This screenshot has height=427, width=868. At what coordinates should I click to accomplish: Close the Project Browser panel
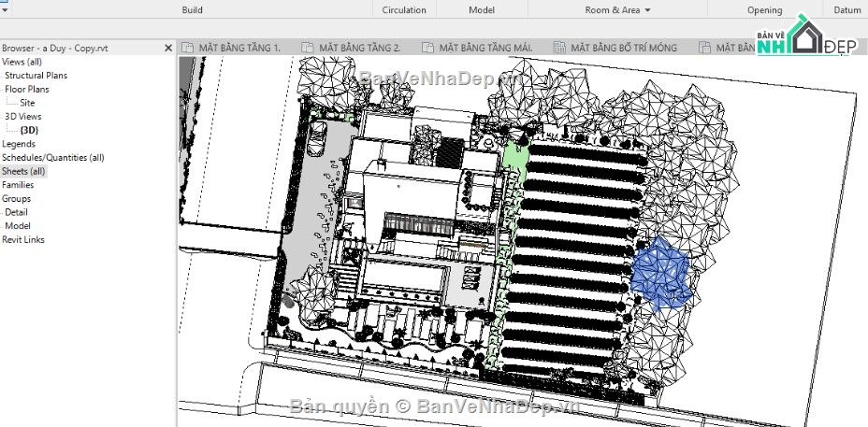coord(168,49)
